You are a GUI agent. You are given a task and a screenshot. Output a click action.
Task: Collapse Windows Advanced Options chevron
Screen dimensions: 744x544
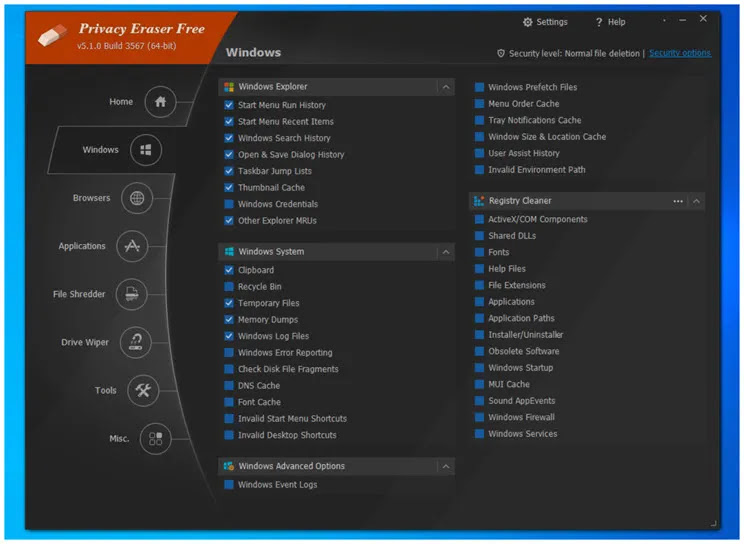pos(446,467)
